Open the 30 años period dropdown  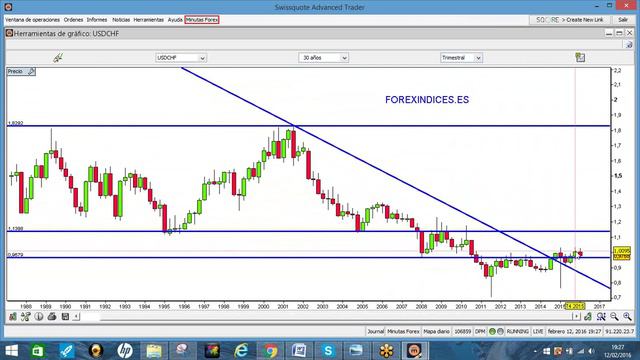pos(323,58)
